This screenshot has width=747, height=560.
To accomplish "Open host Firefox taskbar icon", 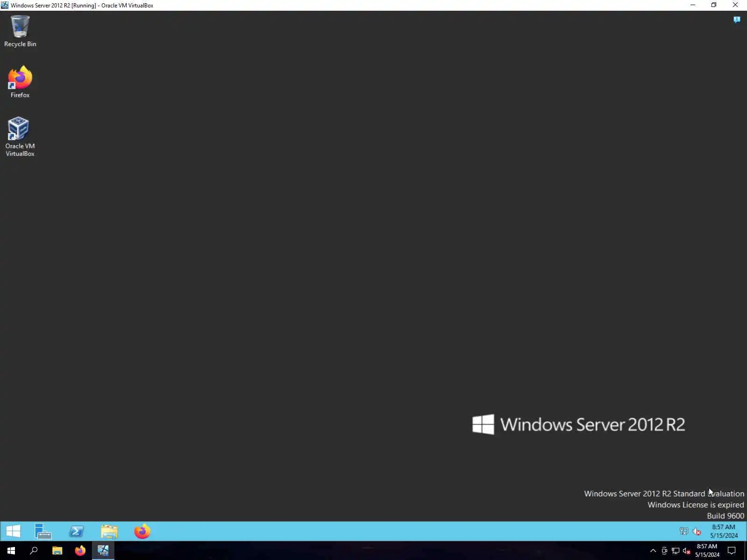I will [80, 551].
